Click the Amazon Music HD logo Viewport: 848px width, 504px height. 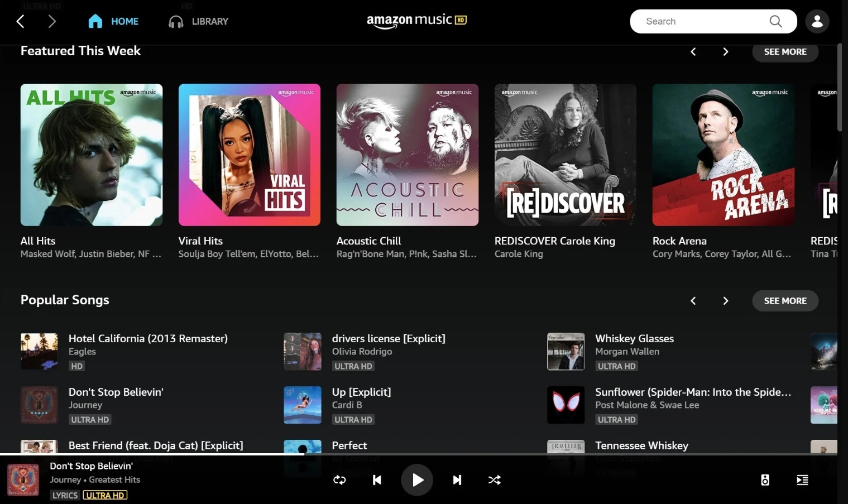coord(416,21)
